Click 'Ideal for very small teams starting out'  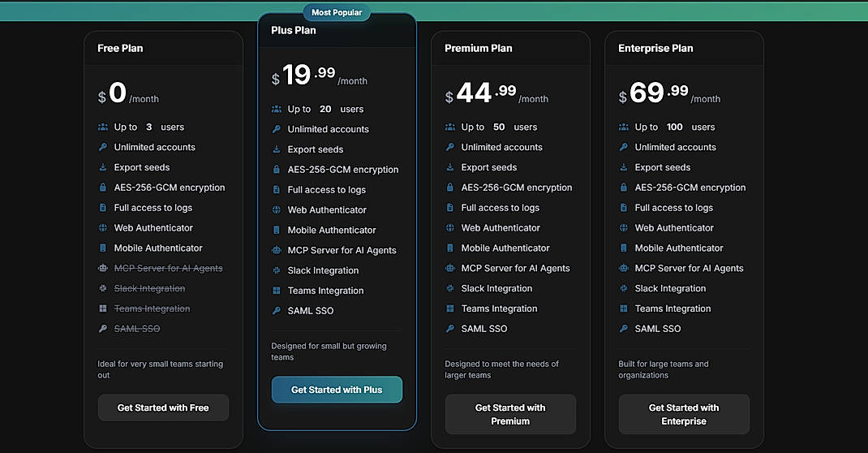pyautogui.click(x=161, y=369)
